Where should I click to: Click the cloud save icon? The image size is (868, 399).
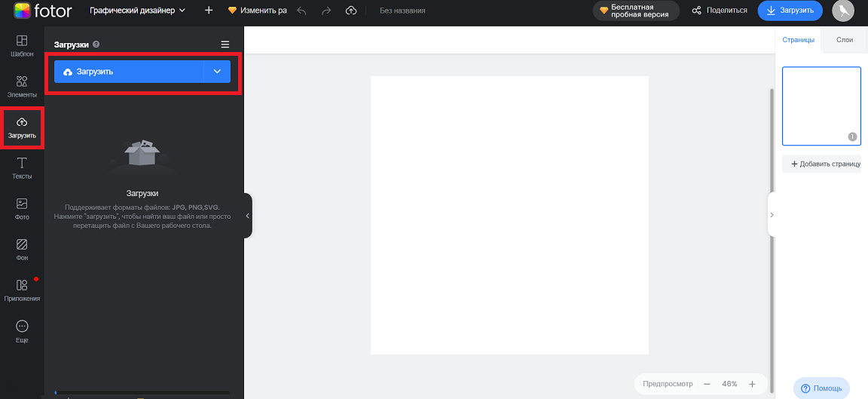[351, 11]
